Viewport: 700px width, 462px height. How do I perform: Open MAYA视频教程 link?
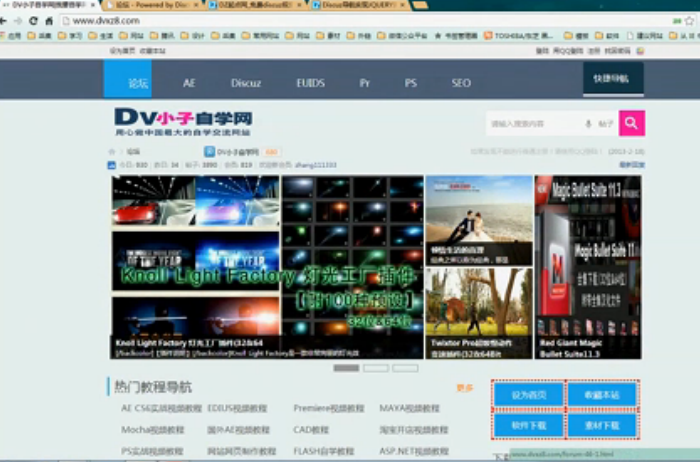pyautogui.click(x=409, y=408)
